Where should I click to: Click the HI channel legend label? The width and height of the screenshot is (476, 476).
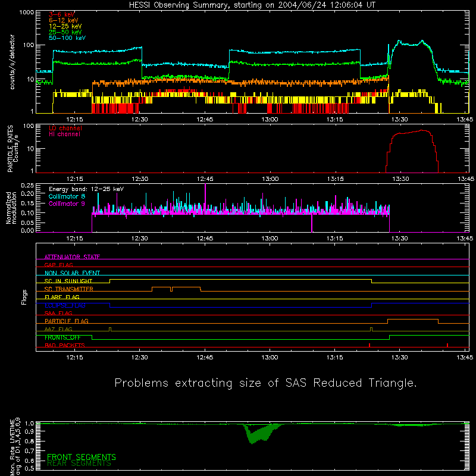pyautogui.click(x=64, y=134)
